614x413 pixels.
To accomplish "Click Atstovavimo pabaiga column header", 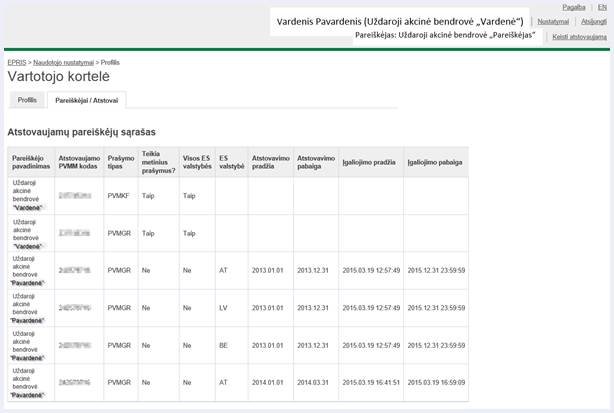I will (x=316, y=162).
